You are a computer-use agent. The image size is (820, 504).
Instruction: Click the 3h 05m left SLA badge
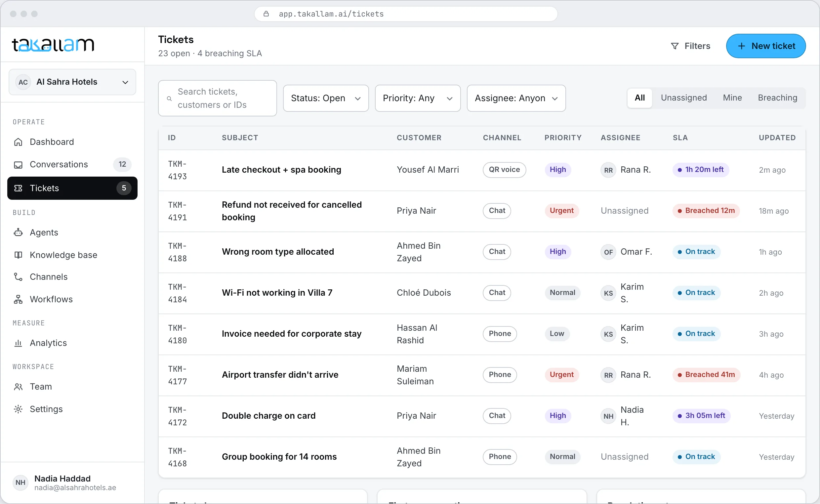[x=701, y=416]
